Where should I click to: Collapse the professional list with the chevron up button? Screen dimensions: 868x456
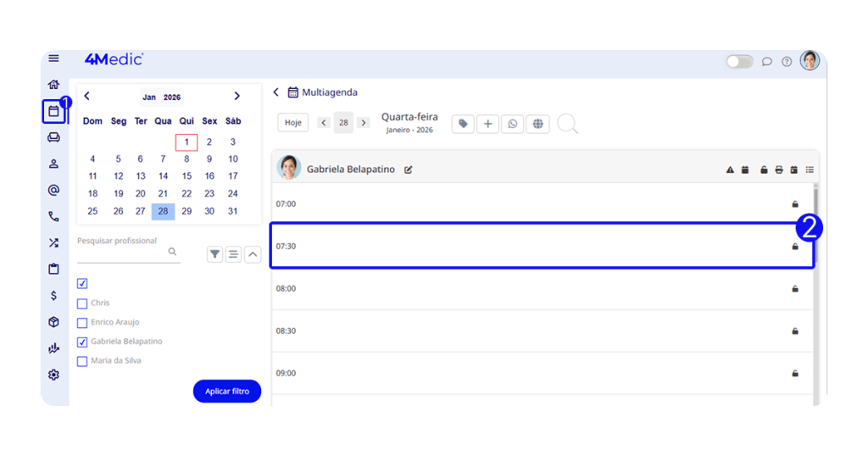pyautogui.click(x=253, y=254)
